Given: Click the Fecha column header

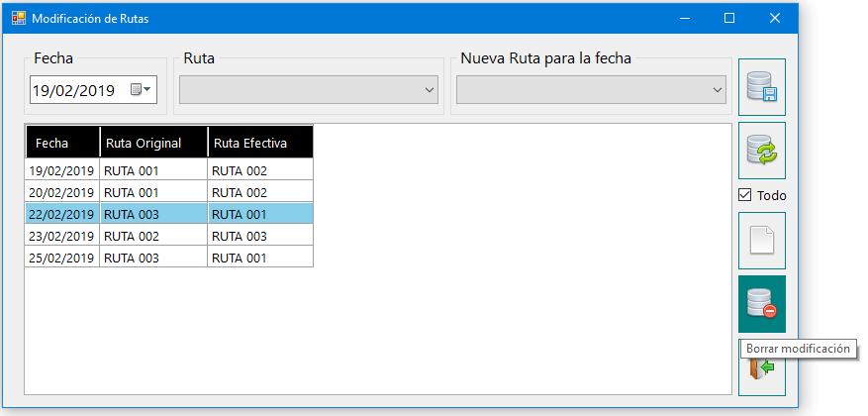Looking at the screenshot, I should tap(62, 142).
